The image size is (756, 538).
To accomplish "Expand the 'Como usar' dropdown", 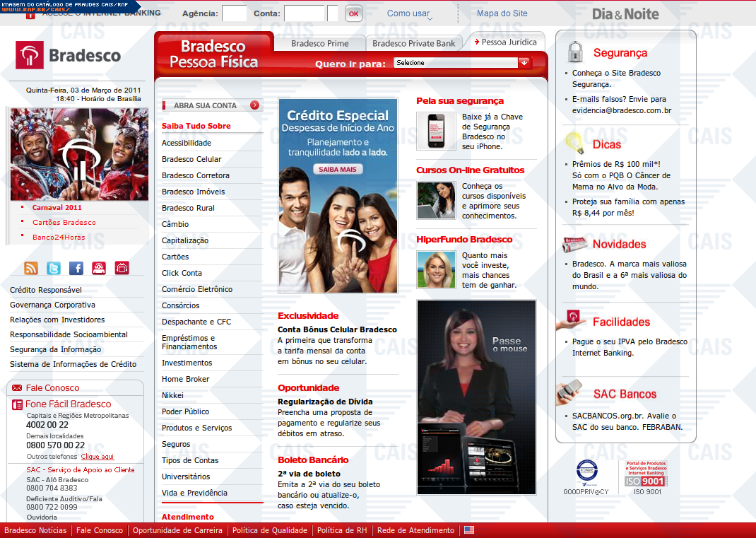I will point(411,13).
